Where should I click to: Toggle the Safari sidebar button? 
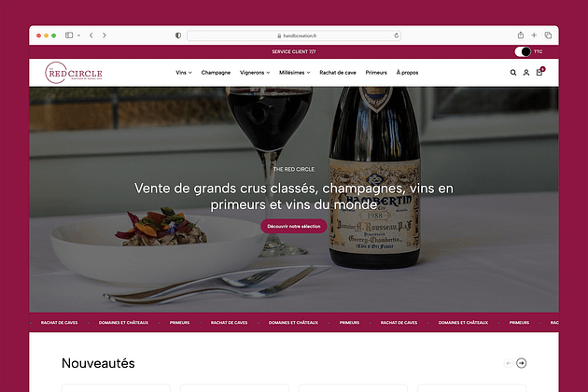point(69,35)
